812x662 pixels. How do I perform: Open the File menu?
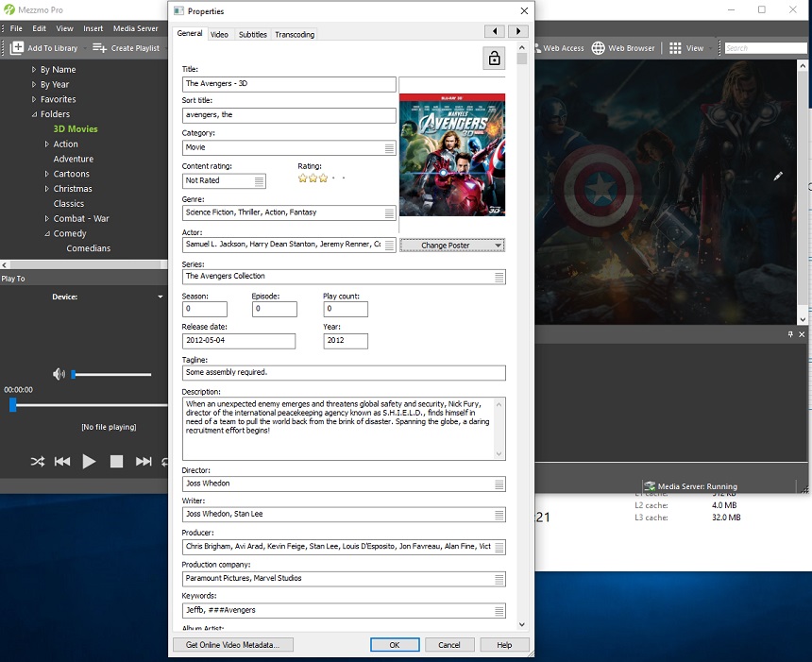click(16, 28)
